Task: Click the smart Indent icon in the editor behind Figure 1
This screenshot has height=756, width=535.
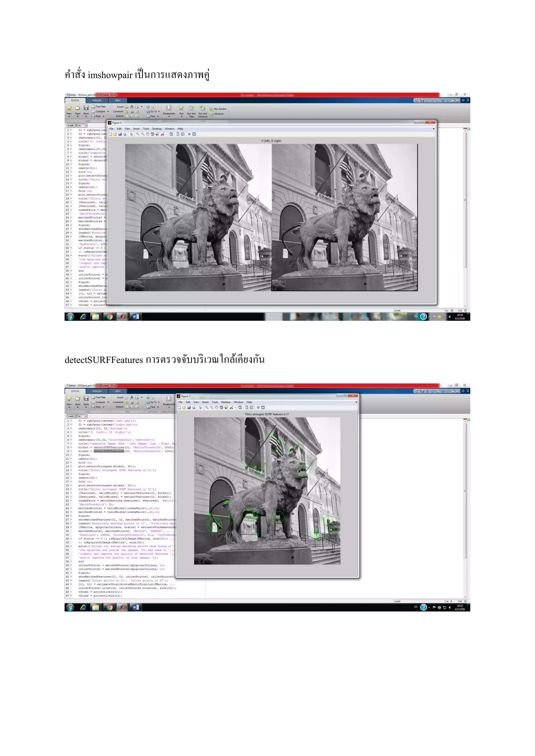Action: (126, 116)
